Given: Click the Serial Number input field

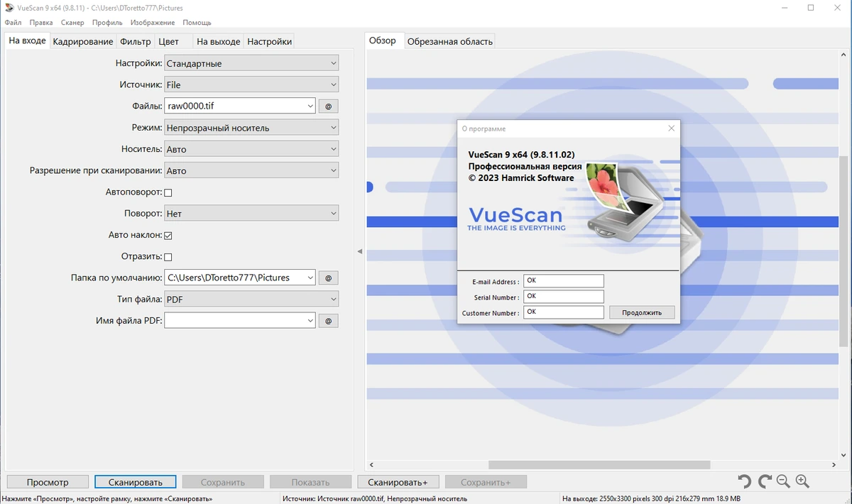Looking at the screenshot, I should 564,297.
